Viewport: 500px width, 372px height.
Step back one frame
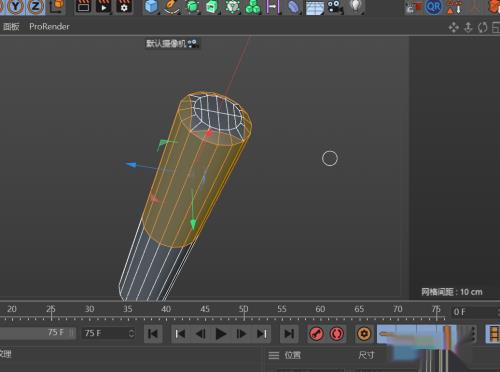[200, 334]
